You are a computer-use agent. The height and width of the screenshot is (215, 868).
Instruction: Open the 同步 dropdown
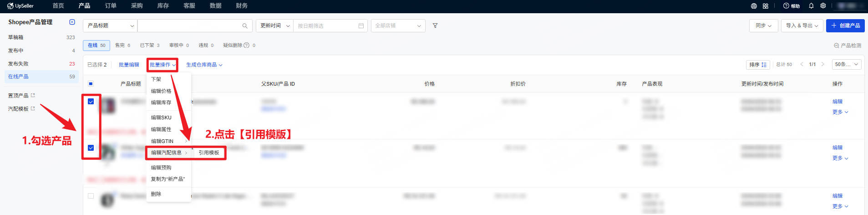point(763,26)
